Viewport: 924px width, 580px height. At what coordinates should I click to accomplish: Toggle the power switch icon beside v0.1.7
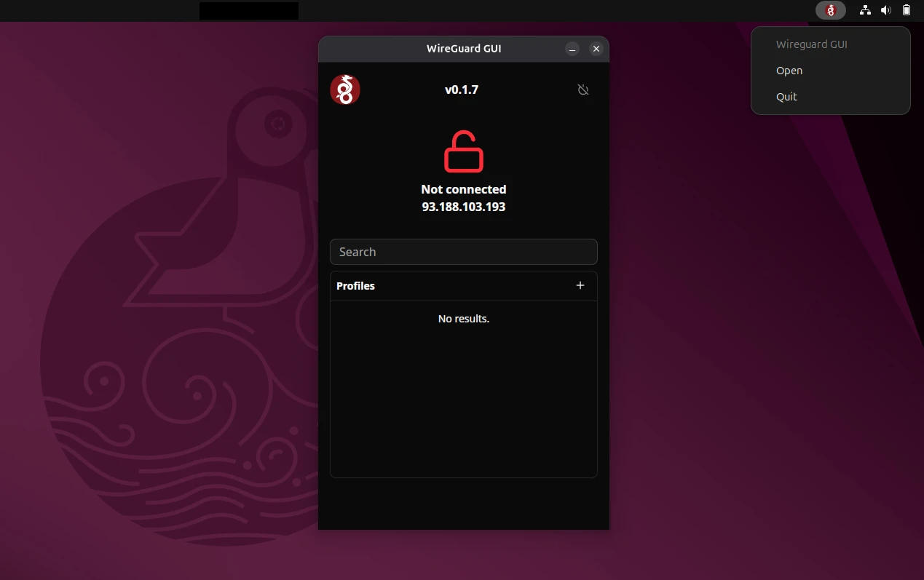click(x=583, y=89)
